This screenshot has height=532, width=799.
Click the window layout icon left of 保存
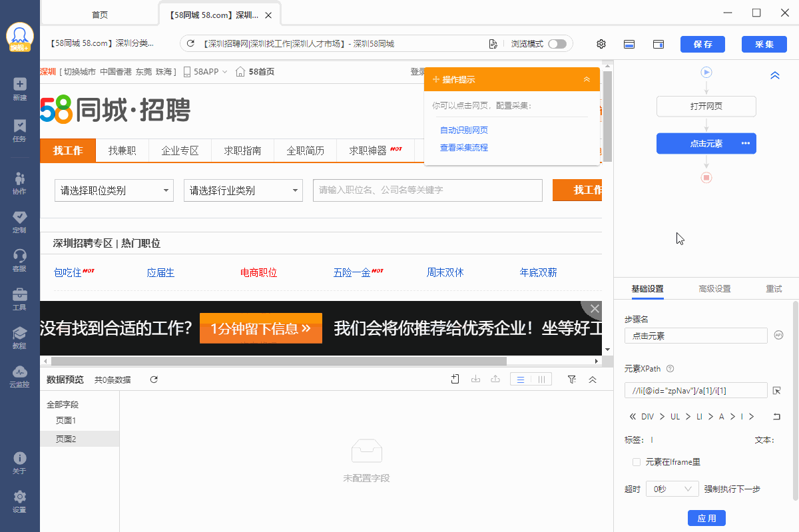pos(659,44)
